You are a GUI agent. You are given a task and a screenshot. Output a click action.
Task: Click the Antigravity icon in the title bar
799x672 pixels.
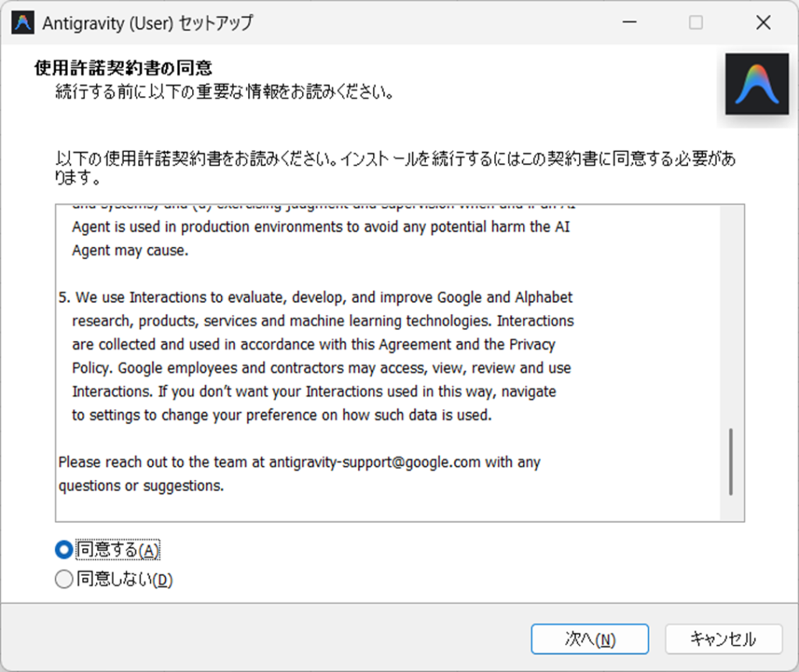coord(23,23)
